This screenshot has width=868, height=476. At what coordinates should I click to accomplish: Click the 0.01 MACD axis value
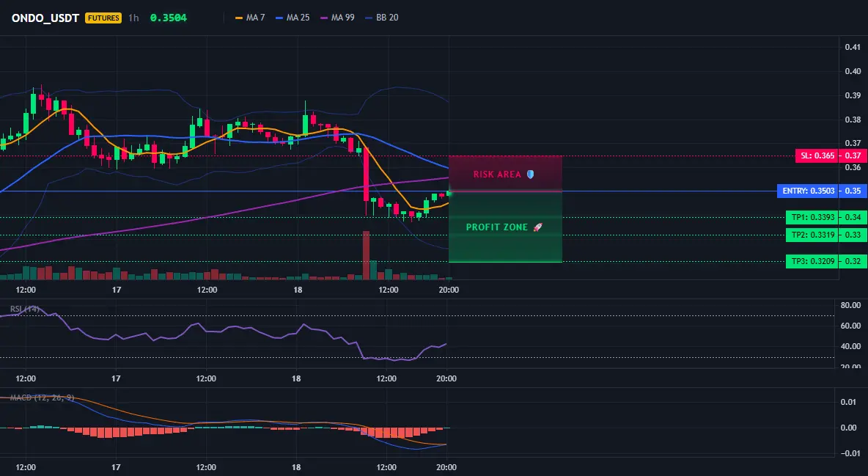coord(849,402)
